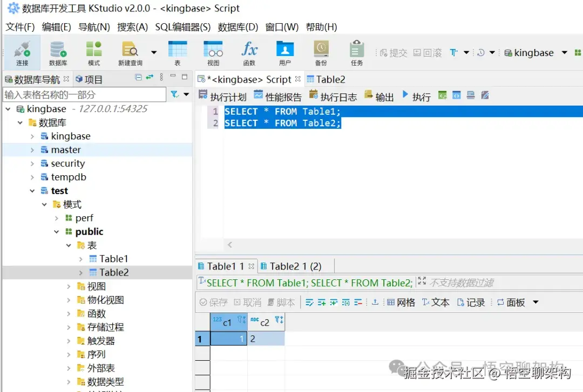Switch results to 记录 record view

coord(471,302)
